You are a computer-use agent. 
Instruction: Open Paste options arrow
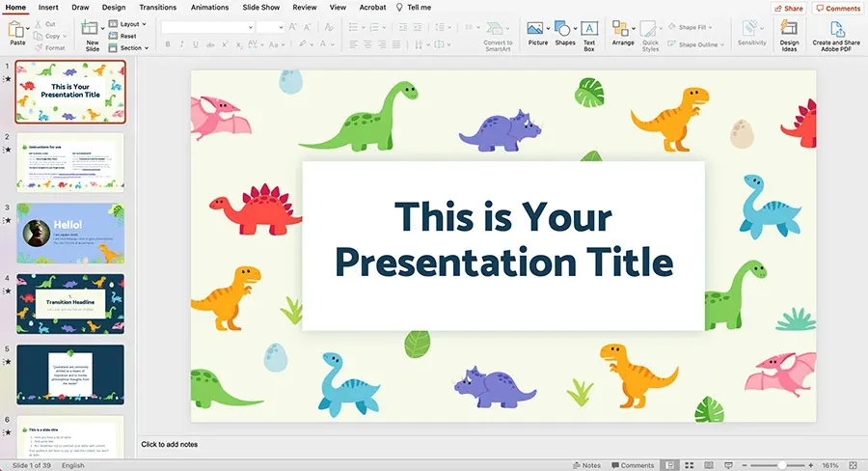28,28
